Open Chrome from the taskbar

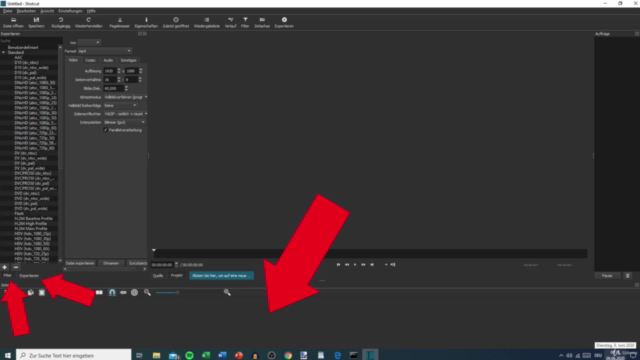click(288, 355)
